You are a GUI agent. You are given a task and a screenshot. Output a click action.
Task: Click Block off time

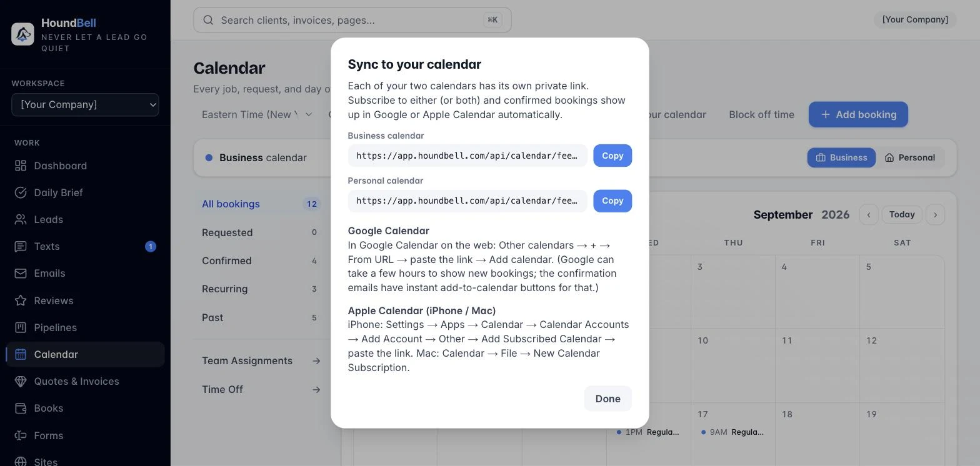click(761, 114)
